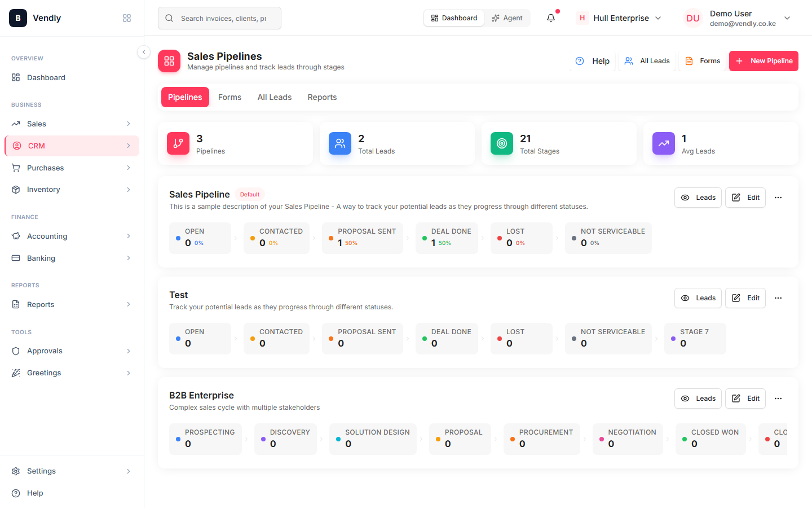Expand the Sales sidebar menu

72,124
